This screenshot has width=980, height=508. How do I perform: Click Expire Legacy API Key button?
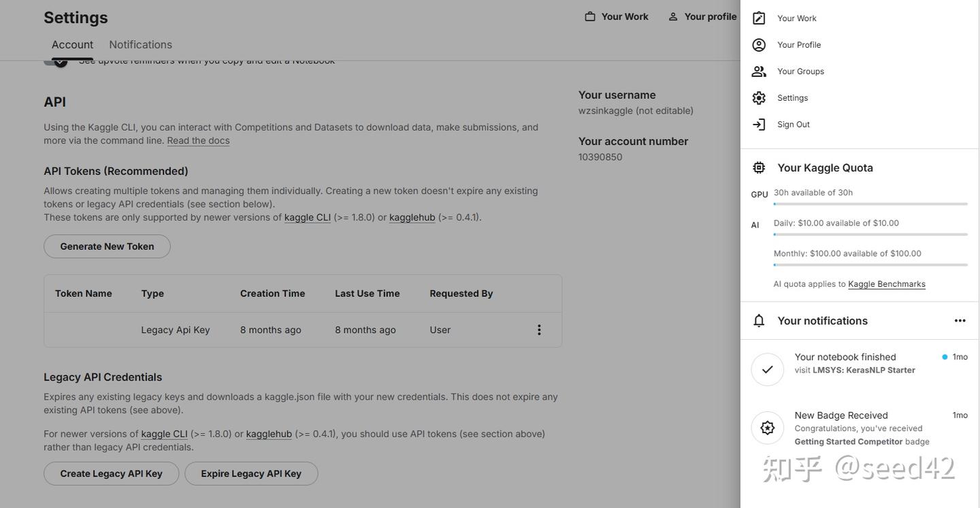(x=251, y=474)
